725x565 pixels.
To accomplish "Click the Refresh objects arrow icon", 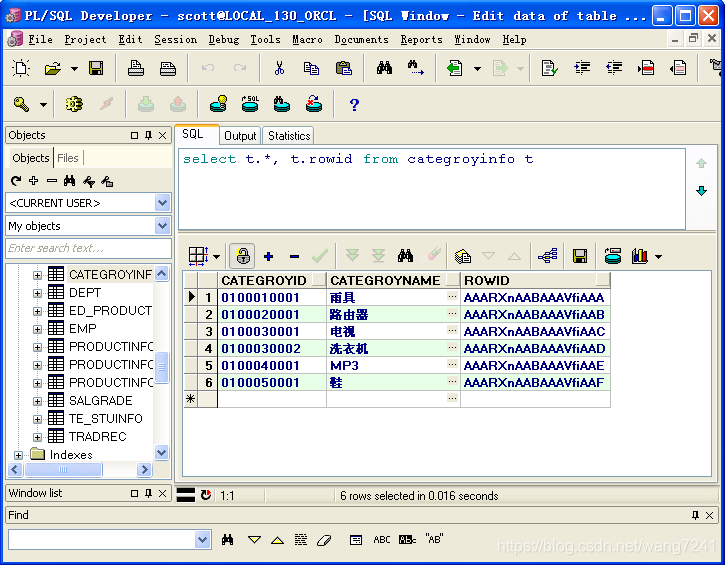I will point(16,181).
